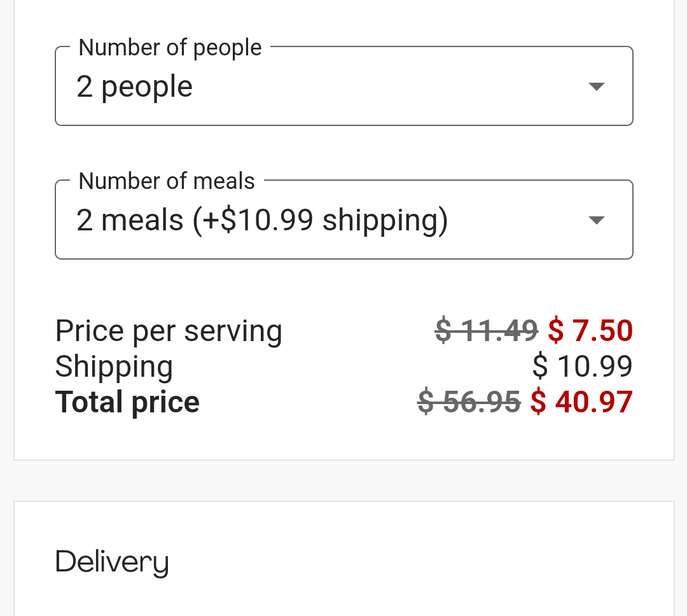Image resolution: width=687 pixels, height=616 pixels.
Task: Click the Number of people dropdown arrow
Action: [596, 87]
